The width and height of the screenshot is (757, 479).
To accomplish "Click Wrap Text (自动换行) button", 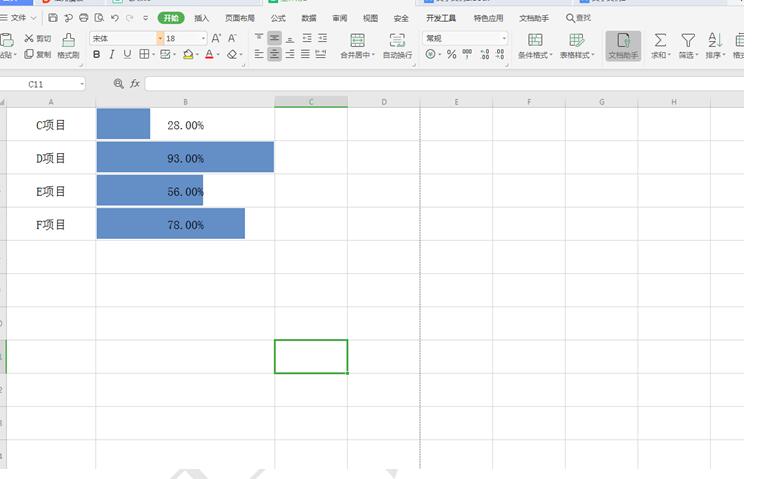I will pos(397,46).
